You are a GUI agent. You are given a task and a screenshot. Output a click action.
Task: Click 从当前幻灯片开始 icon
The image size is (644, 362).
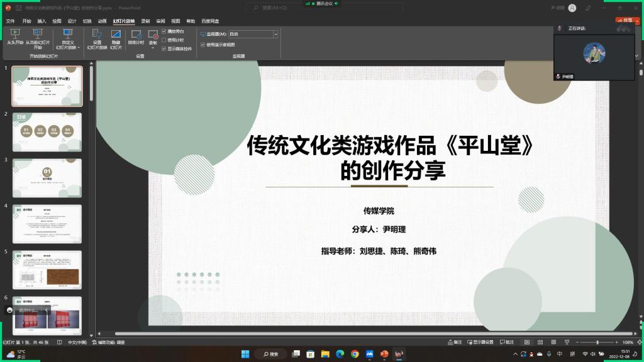click(37, 35)
